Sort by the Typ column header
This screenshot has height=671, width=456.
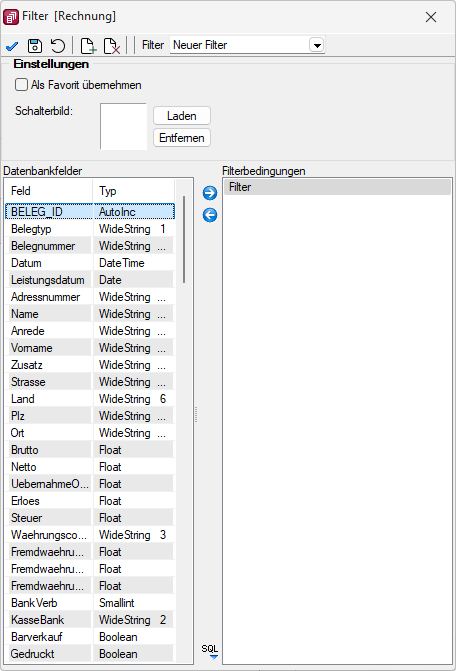[134, 191]
